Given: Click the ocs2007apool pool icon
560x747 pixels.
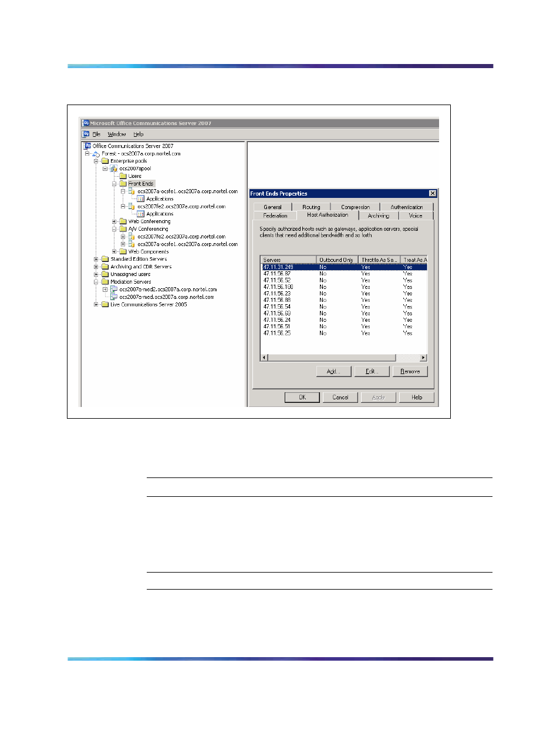Looking at the screenshot, I should click(114, 169).
